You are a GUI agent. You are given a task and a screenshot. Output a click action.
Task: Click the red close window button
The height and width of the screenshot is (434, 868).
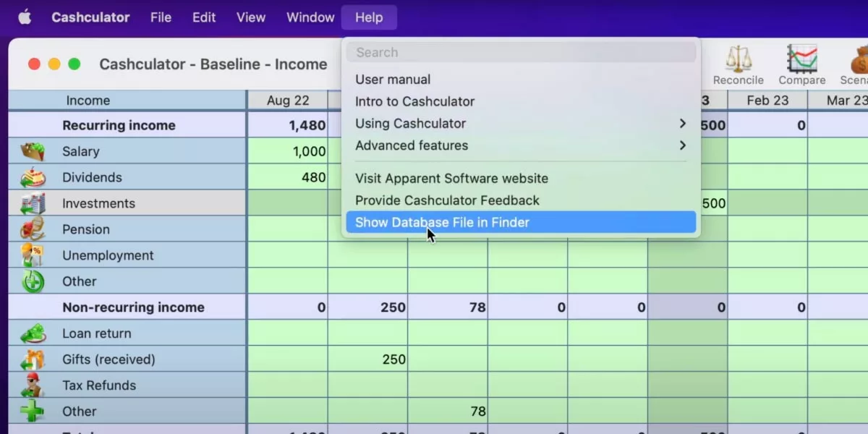(x=34, y=64)
